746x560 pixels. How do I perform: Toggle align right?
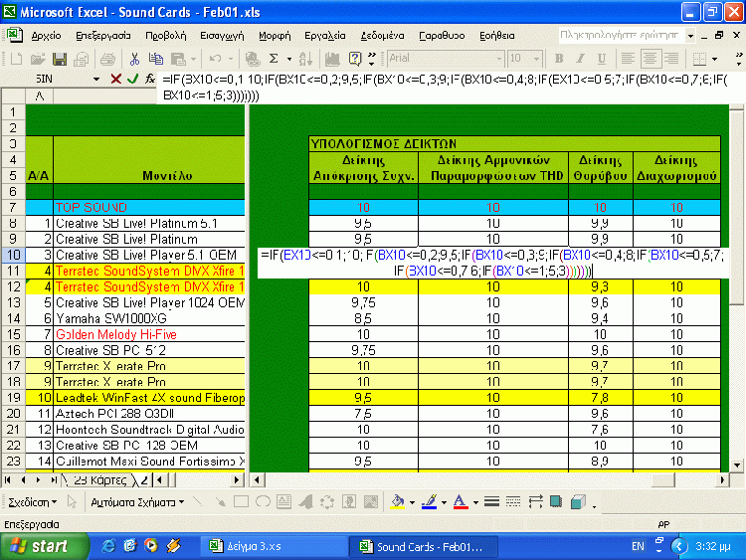pyautogui.click(x=671, y=59)
